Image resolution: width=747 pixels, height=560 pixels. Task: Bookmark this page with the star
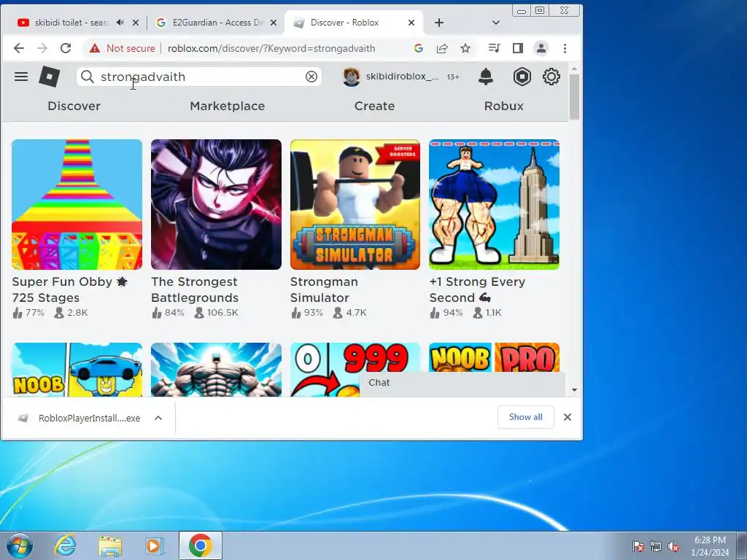[465, 48]
